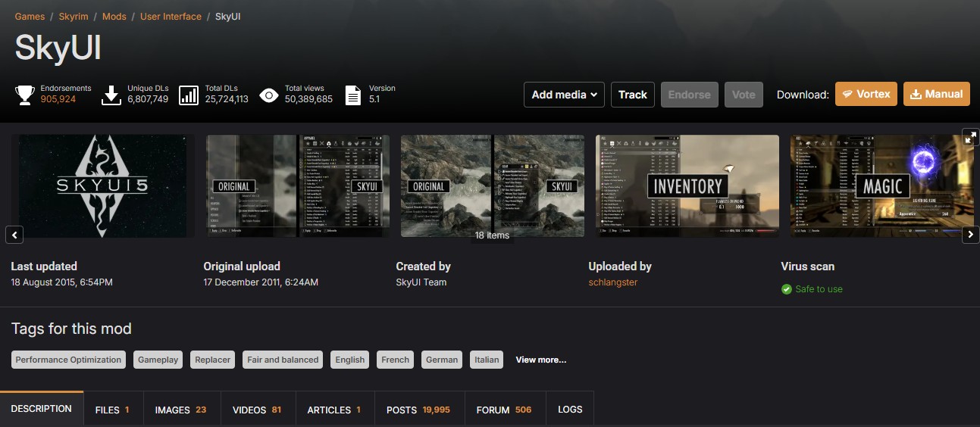Image resolution: width=980 pixels, height=427 pixels.
Task: Click the unique downloads arrow icon
Action: 111,95
